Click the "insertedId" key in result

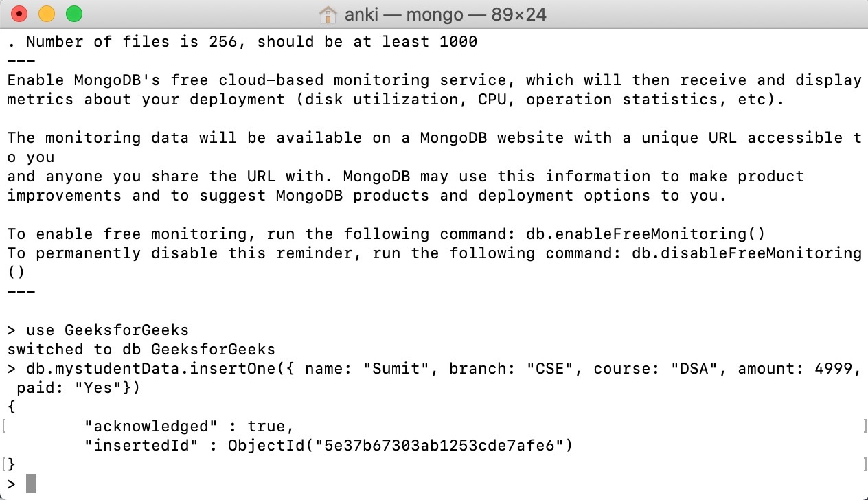[141, 445]
